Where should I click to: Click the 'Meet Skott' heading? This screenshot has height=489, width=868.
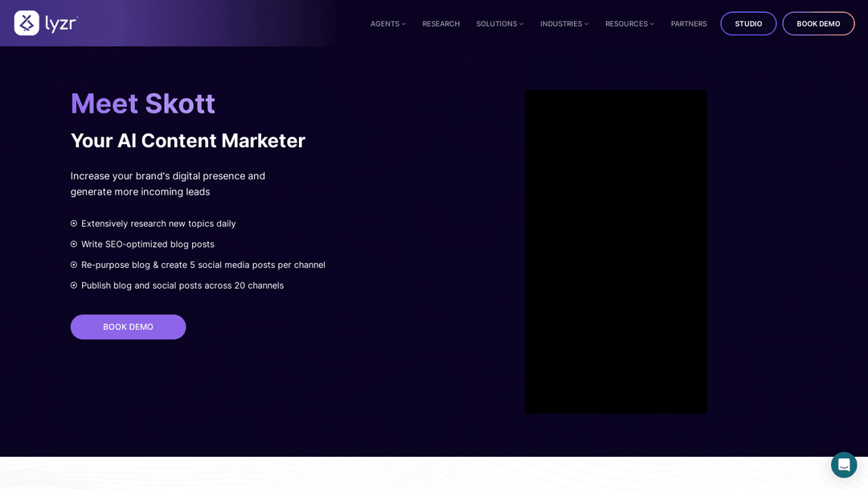(143, 104)
